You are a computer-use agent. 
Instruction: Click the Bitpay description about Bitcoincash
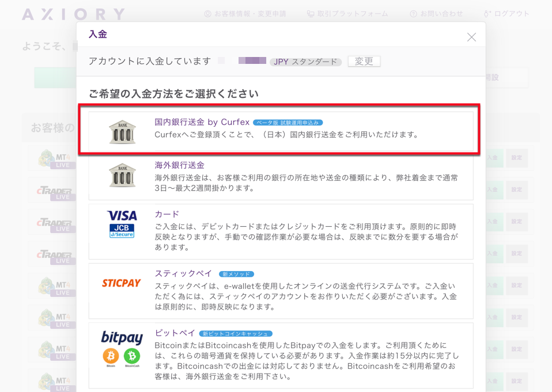point(307,361)
